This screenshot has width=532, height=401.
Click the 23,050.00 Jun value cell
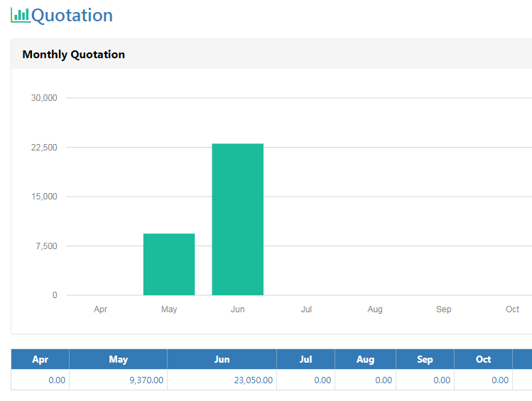(x=222, y=380)
